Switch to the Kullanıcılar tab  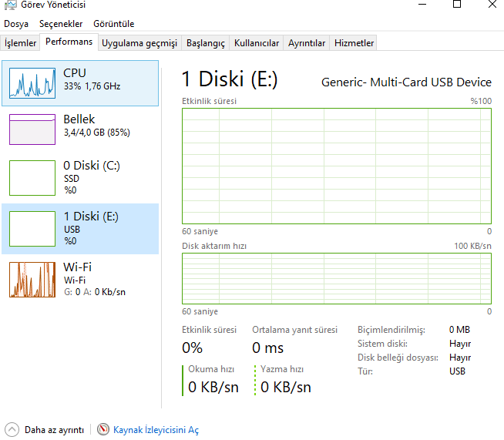tap(257, 43)
